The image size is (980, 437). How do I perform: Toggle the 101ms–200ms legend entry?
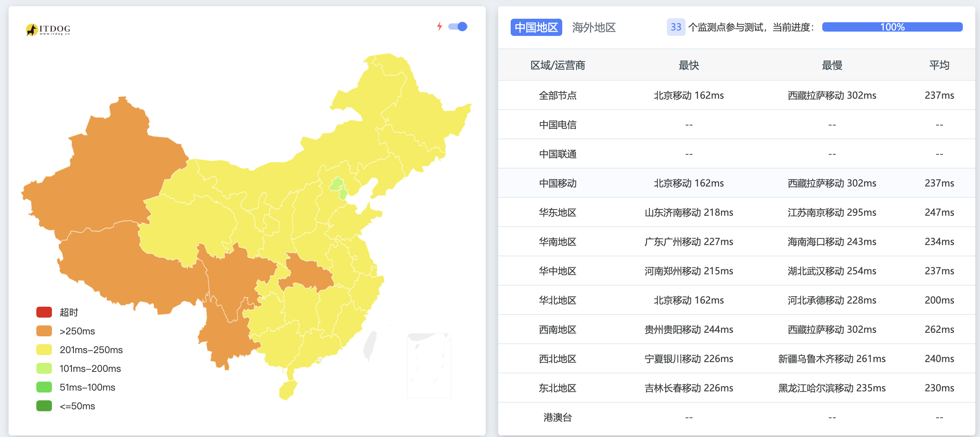point(90,368)
